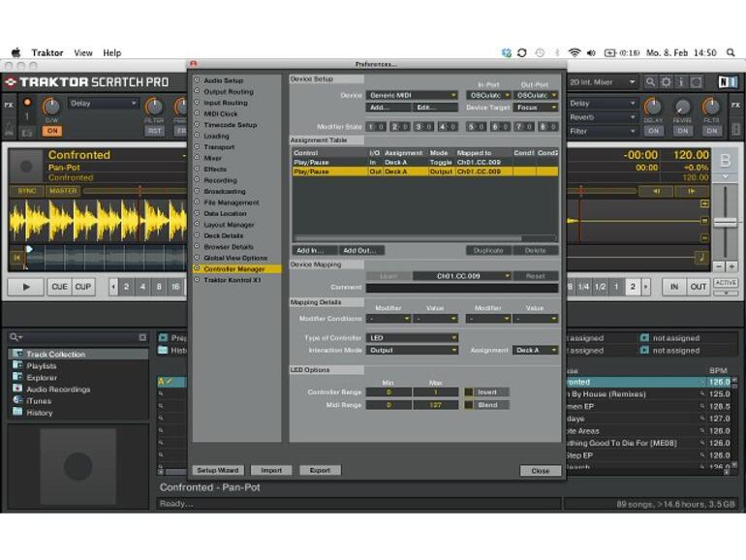Click the Export button
This screenshot has width=746, height=560.
tap(319, 470)
